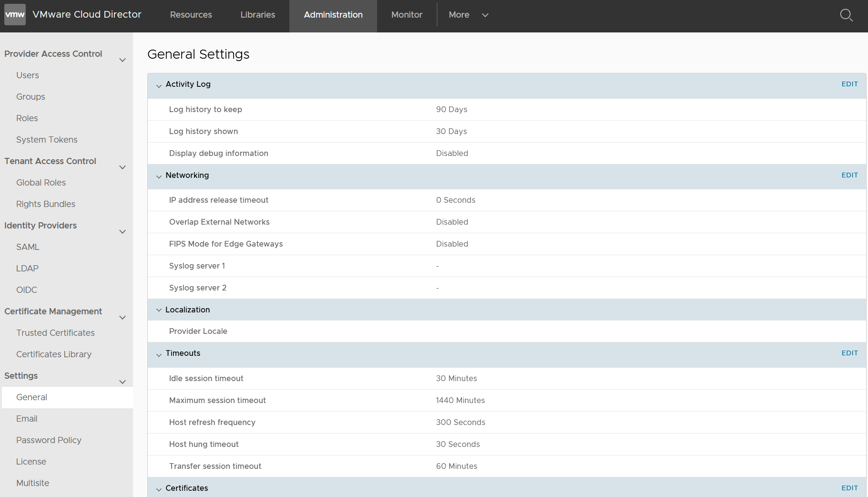Select Trusted Certificates in sidebar

tap(55, 333)
